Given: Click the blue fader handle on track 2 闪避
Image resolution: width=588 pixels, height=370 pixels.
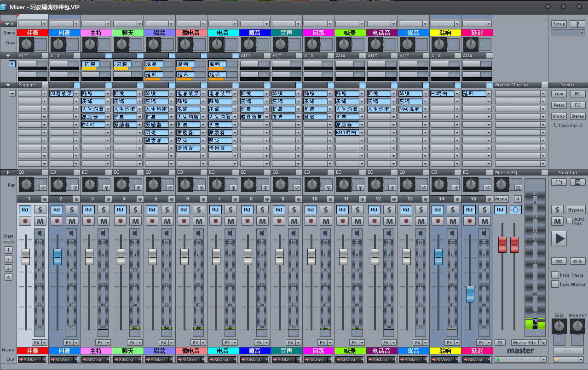Looking at the screenshot, I should coord(58,256).
